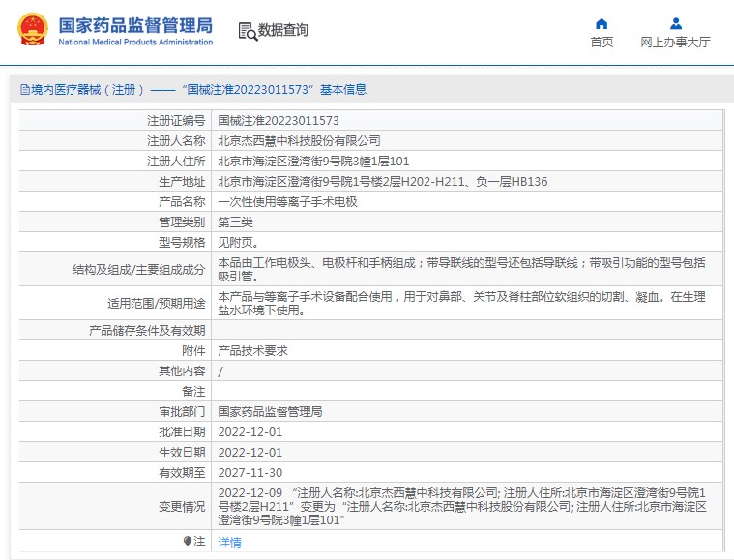This screenshot has height=560, width=734.
Task: Click the 管理类别 row label
Action: (182, 222)
